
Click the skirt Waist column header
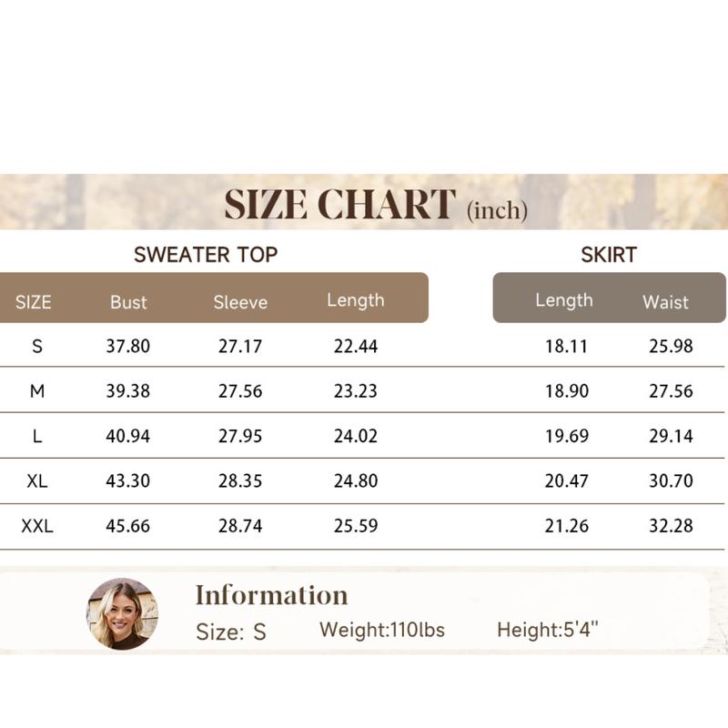tap(665, 302)
